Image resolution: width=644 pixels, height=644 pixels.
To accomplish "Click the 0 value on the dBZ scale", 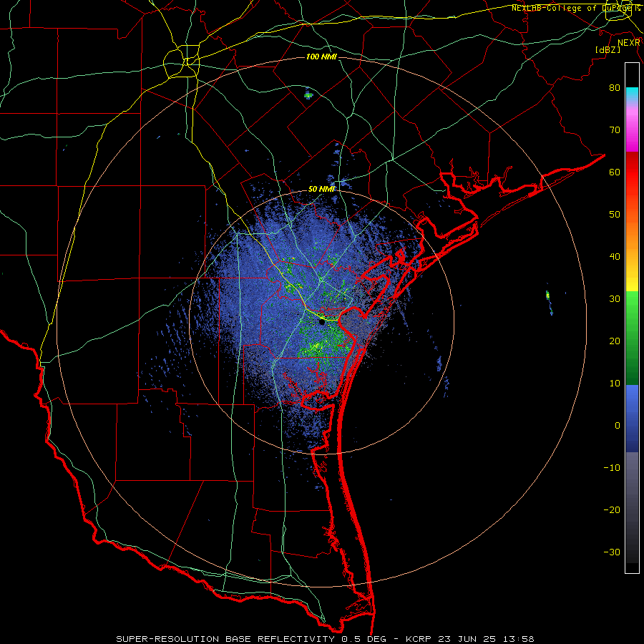I will (x=618, y=426).
